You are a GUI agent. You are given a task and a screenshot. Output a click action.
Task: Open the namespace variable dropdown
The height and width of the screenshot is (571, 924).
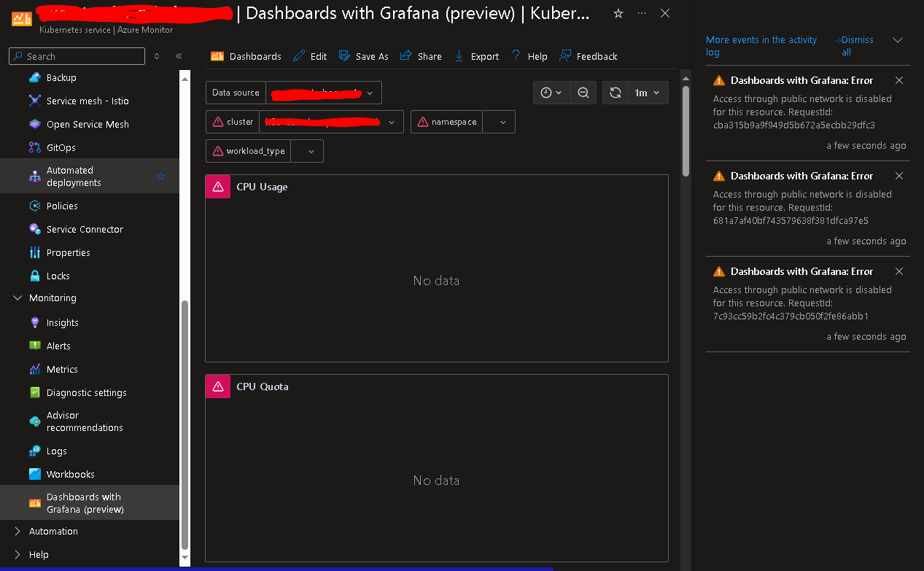tap(499, 122)
